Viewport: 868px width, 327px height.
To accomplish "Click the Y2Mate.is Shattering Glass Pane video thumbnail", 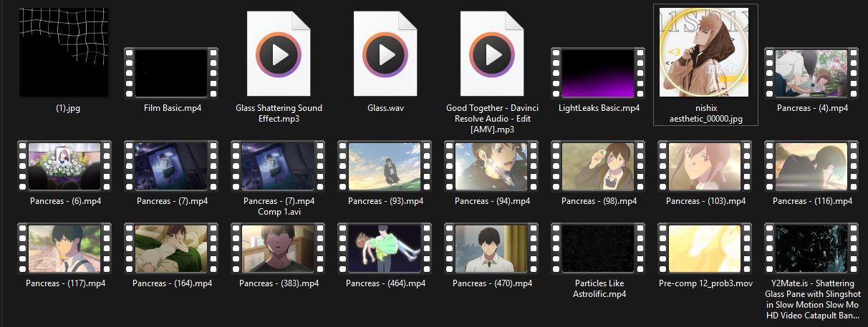I will point(813,248).
